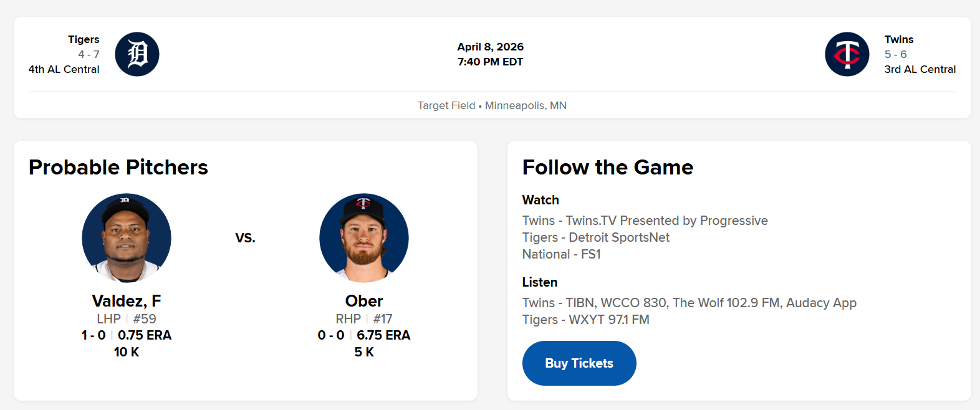Select the pitcher name Valdez, F
Screen dimensions: 980x410
click(127, 301)
